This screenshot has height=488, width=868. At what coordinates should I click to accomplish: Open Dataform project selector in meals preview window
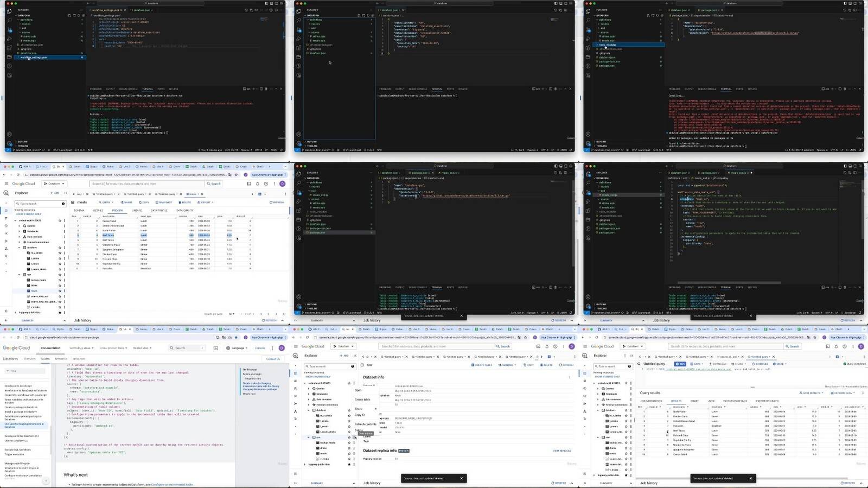pos(54,183)
